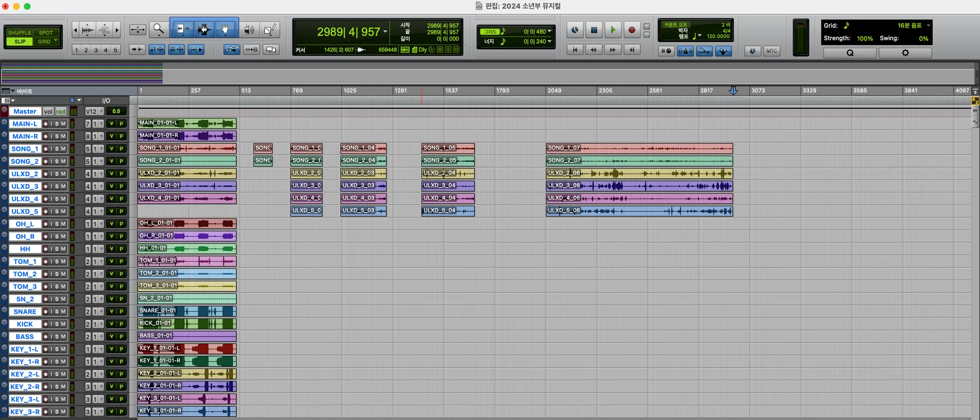
Task: Click the audio waveform zoom icon
Action: click(x=88, y=30)
